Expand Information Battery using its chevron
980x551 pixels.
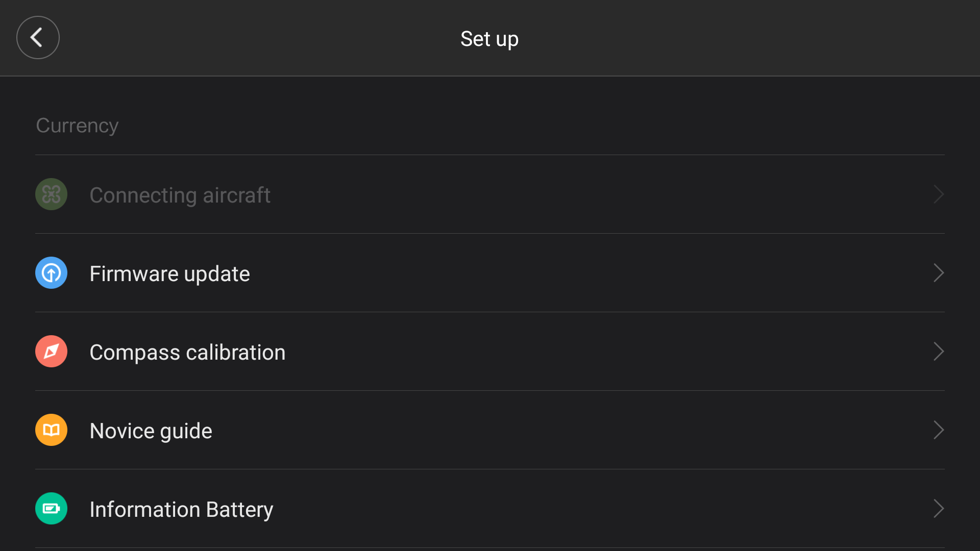[x=939, y=509]
